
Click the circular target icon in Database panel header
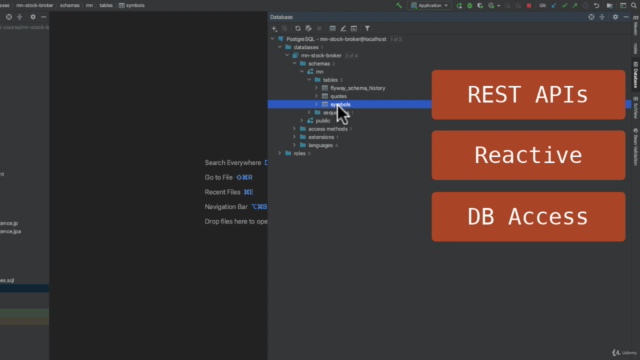point(591,17)
